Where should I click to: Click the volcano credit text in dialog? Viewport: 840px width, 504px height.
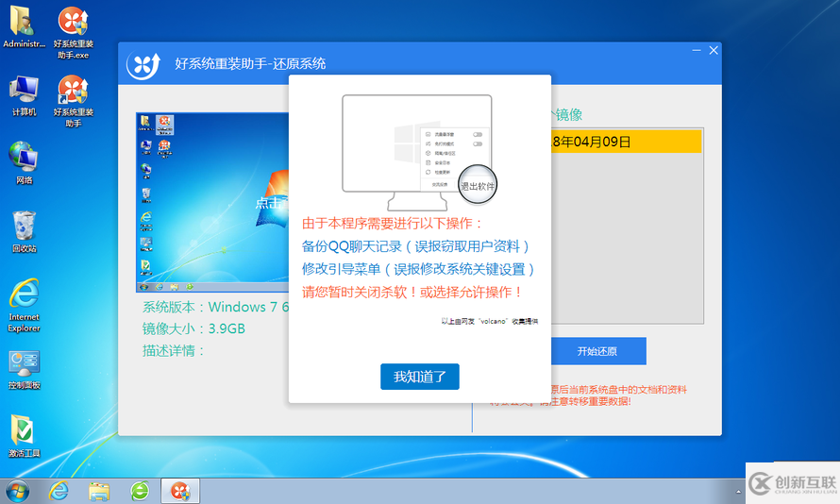click(x=489, y=321)
